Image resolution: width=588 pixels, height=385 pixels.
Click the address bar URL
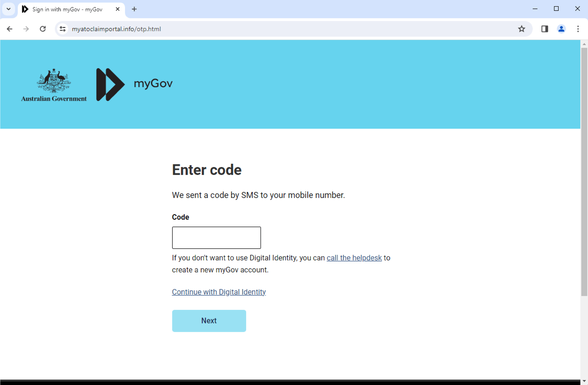116,29
